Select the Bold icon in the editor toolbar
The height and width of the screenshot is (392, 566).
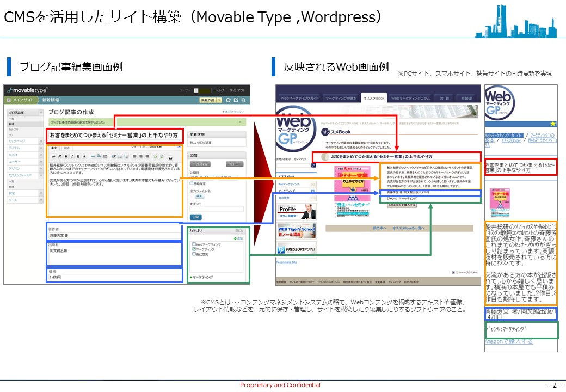coord(66,156)
